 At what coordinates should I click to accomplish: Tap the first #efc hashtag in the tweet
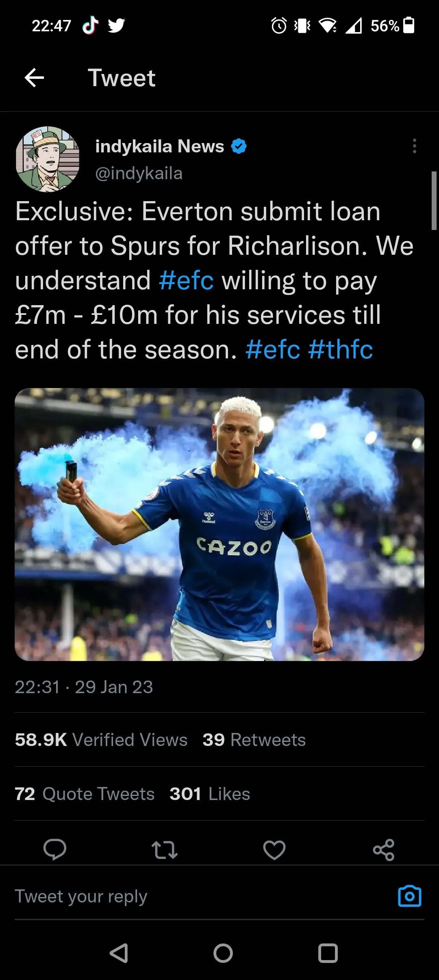point(186,281)
